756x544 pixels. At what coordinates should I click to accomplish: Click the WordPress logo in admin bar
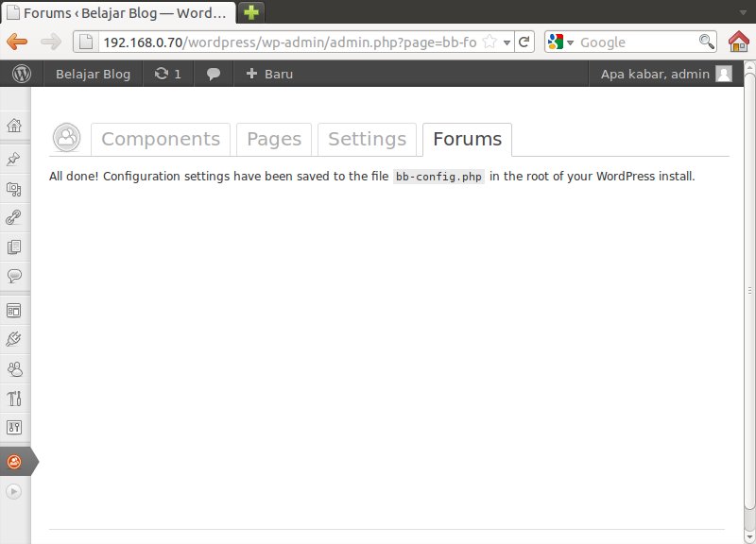[22, 74]
